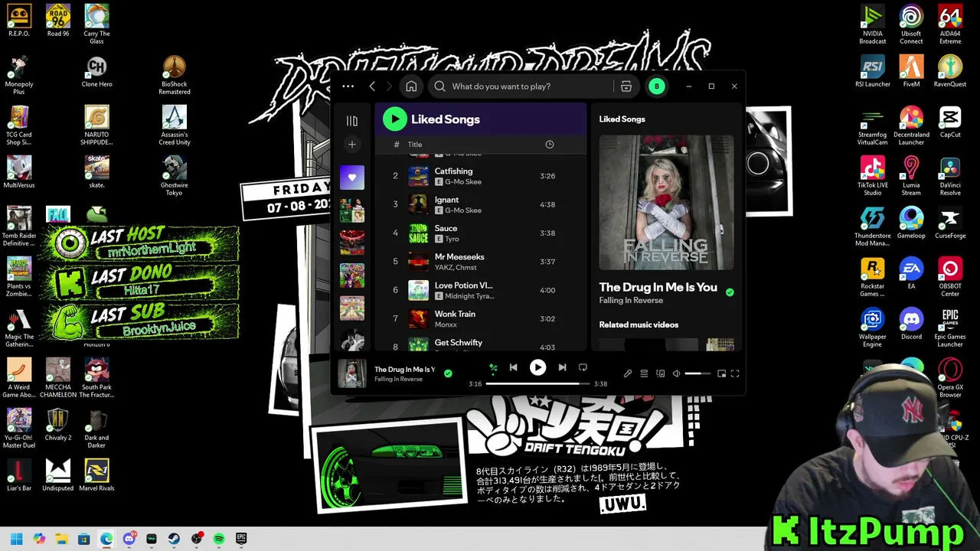Screen dimensions: 980x551
Task: Open the Windows Start menu
Action: 17,539
